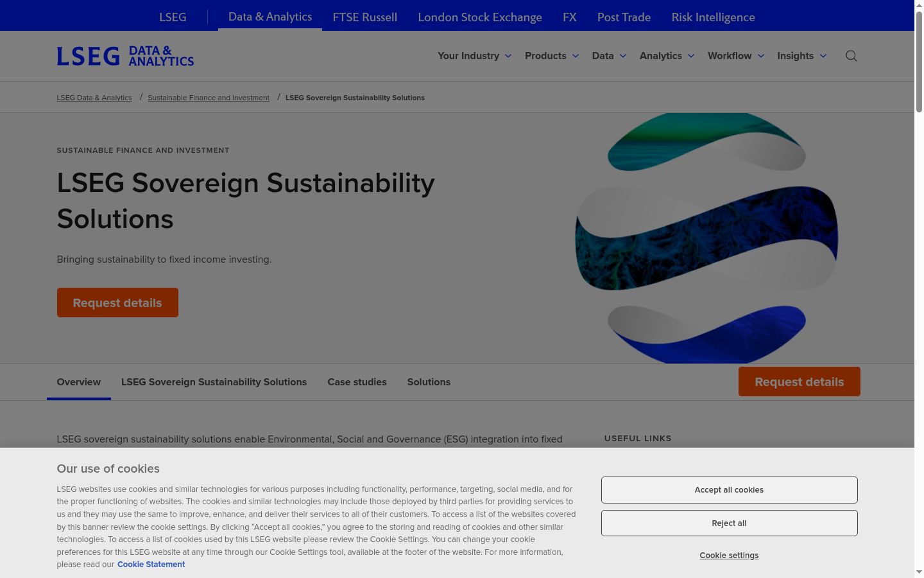Click LSEG Data & Analytics breadcrumb
Image resolution: width=924 pixels, height=578 pixels.
(94, 98)
